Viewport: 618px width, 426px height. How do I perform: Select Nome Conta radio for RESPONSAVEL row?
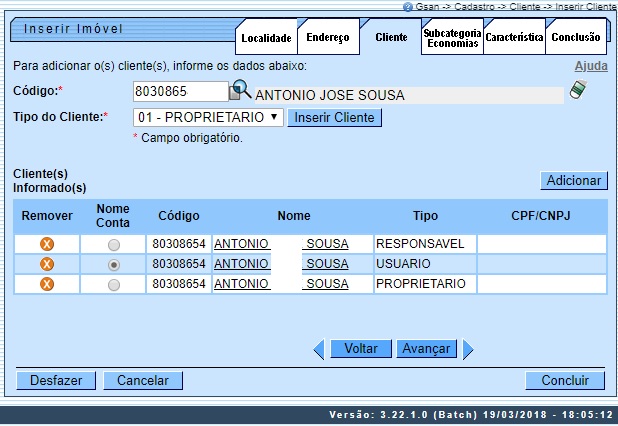coord(113,244)
